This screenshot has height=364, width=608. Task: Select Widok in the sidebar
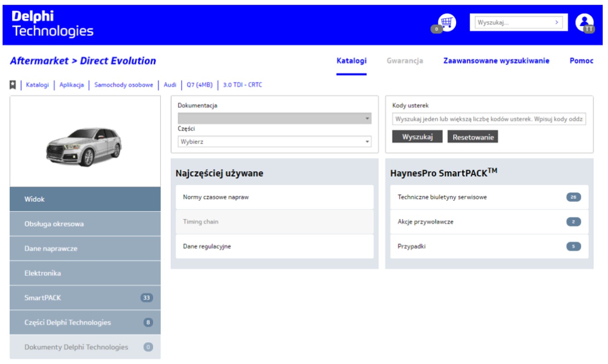(x=85, y=199)
